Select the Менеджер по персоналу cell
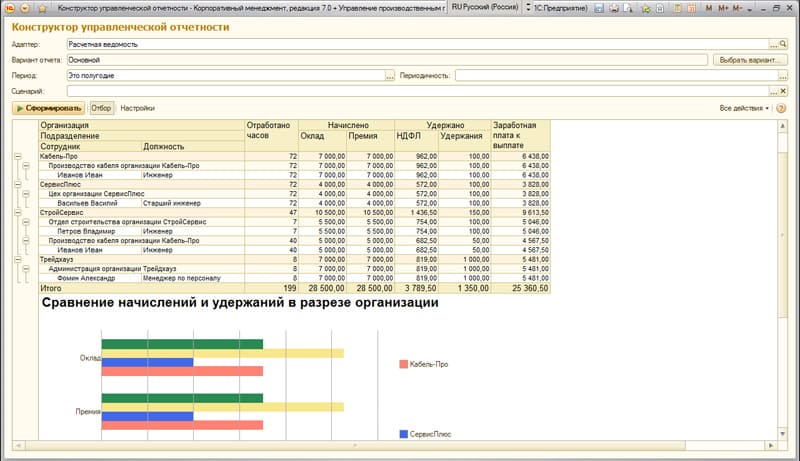 [193, 278]
